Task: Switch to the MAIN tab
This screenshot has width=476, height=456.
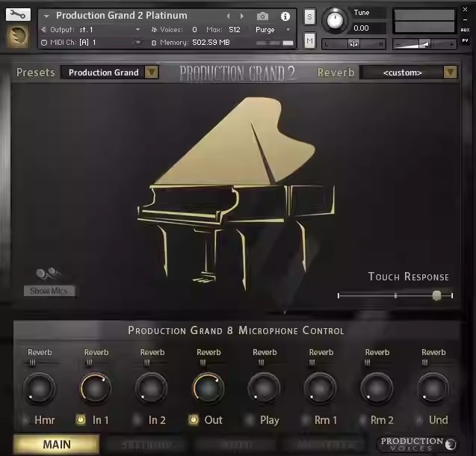Action: 57,445
